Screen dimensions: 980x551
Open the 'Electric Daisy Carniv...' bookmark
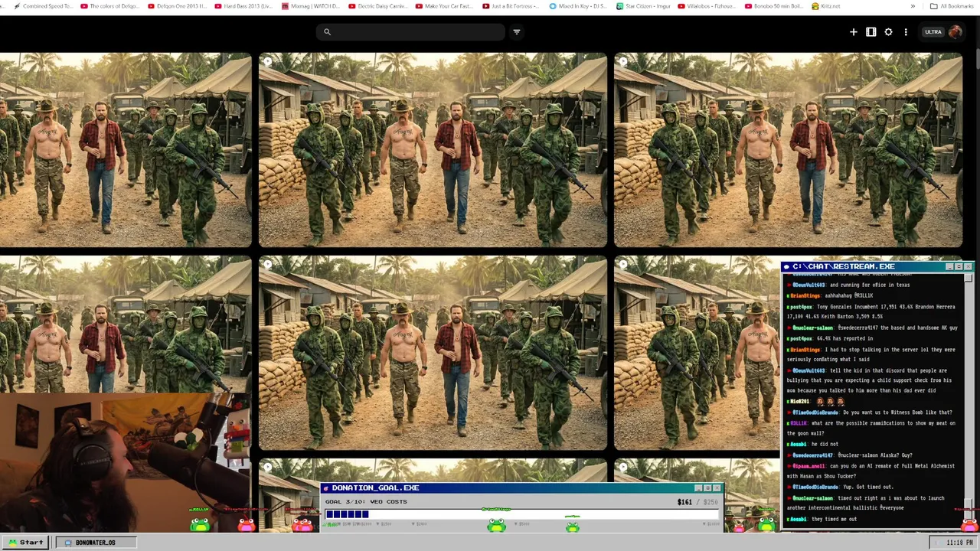[x=378, y=6]
